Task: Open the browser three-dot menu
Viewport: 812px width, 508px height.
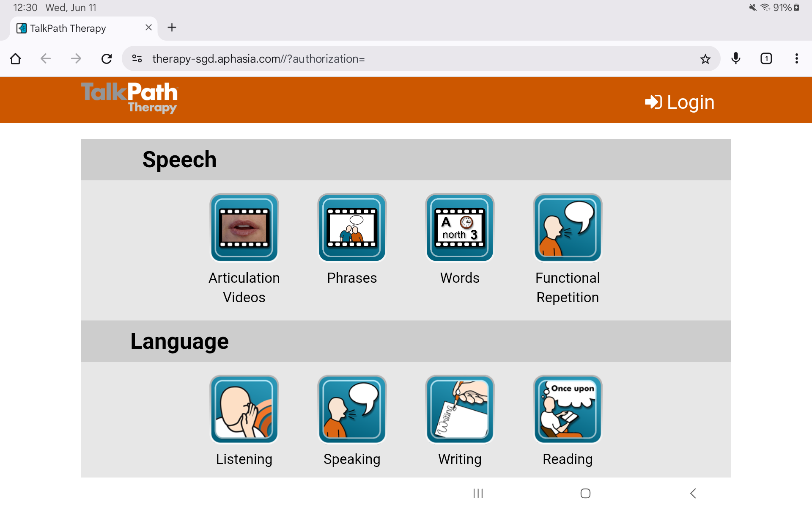Action: point(796,58)
